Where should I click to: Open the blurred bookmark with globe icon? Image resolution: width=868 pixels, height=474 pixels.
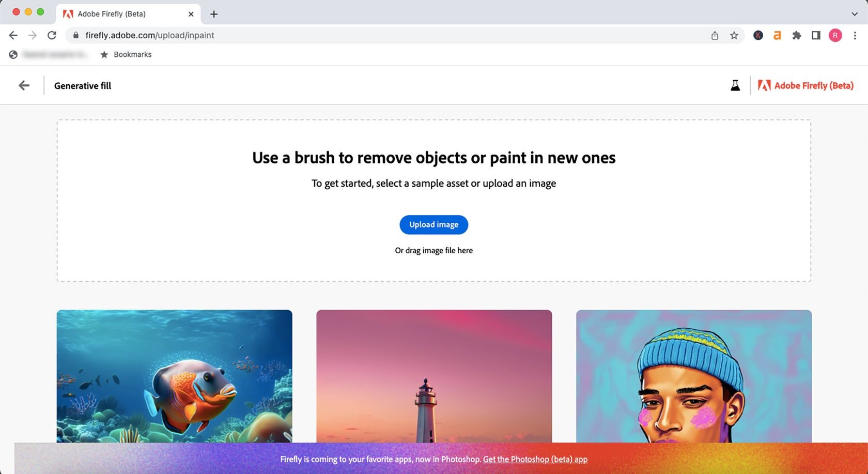pos(49,54)
